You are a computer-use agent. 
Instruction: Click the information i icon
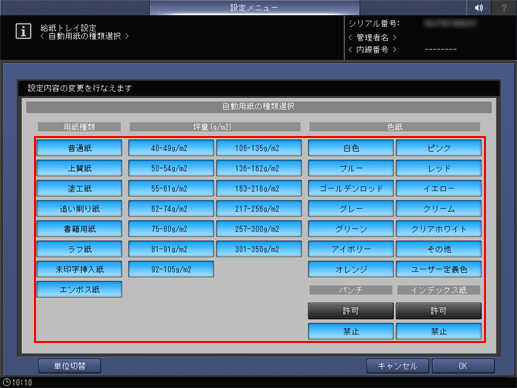click(x=23, y=31)
